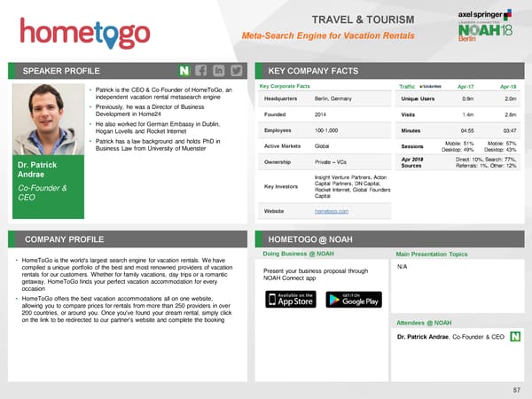Click the Main Presentation Topics heading
Screen dimensions: 532x399
432,254
